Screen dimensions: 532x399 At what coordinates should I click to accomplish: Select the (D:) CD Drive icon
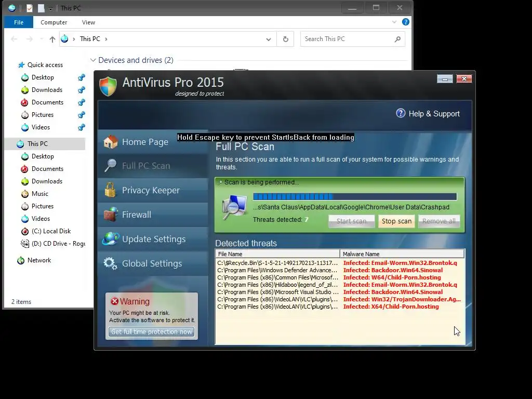coord(25,244)
